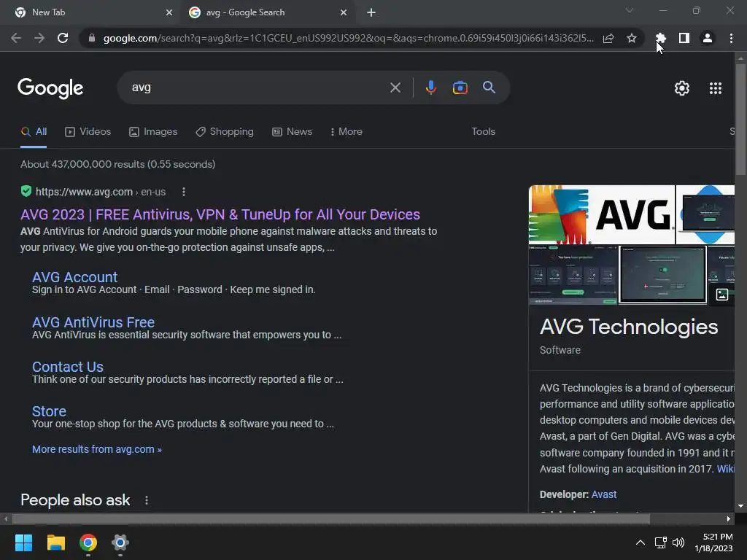Open Chrome from the taskbar
Viewport: 747px width, 560px height.
click(88, 542)
